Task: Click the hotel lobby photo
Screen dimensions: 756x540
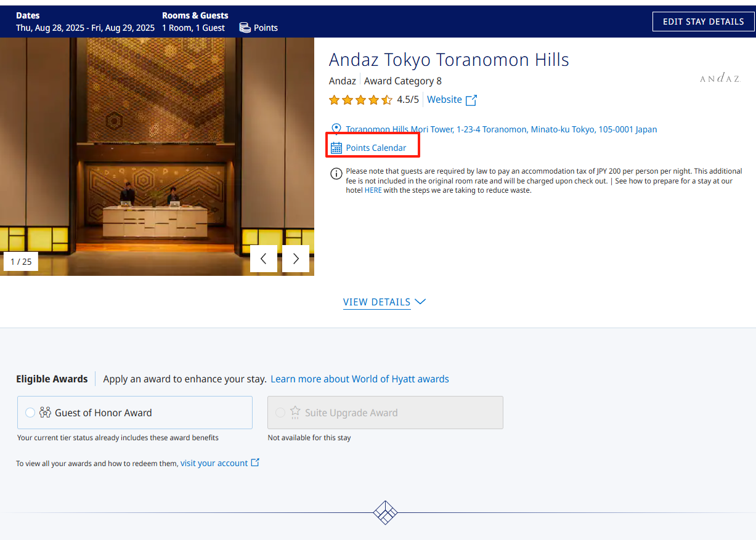Action: (157, 156)
